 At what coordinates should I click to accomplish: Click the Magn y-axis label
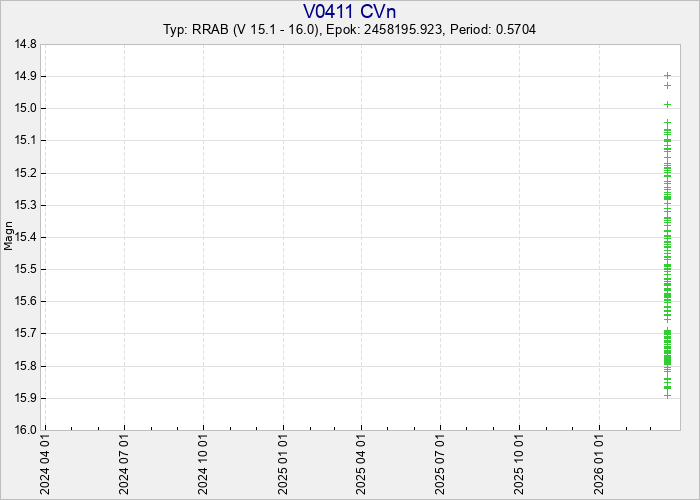coord(9,237)
